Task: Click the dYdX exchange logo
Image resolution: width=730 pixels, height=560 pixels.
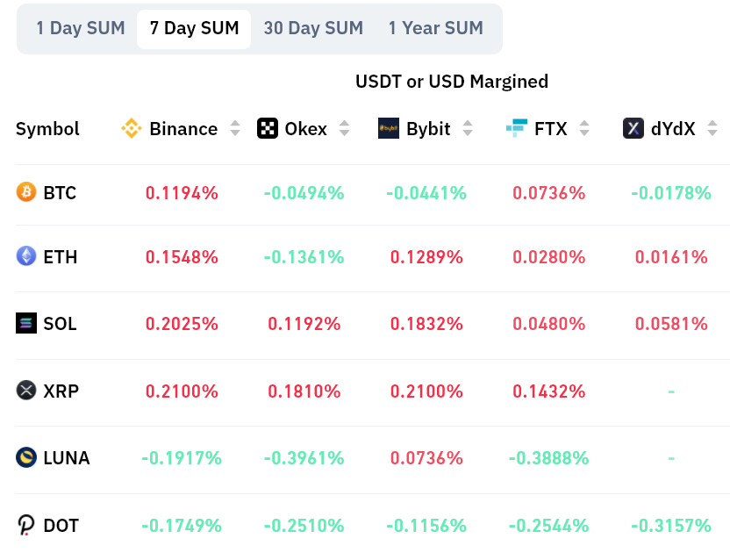Action: 633,129
